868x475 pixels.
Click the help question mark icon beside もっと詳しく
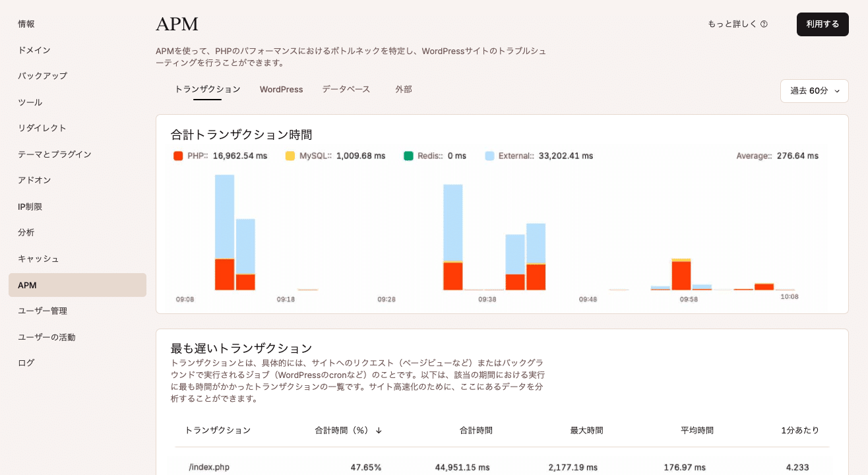tap(764, 24)
